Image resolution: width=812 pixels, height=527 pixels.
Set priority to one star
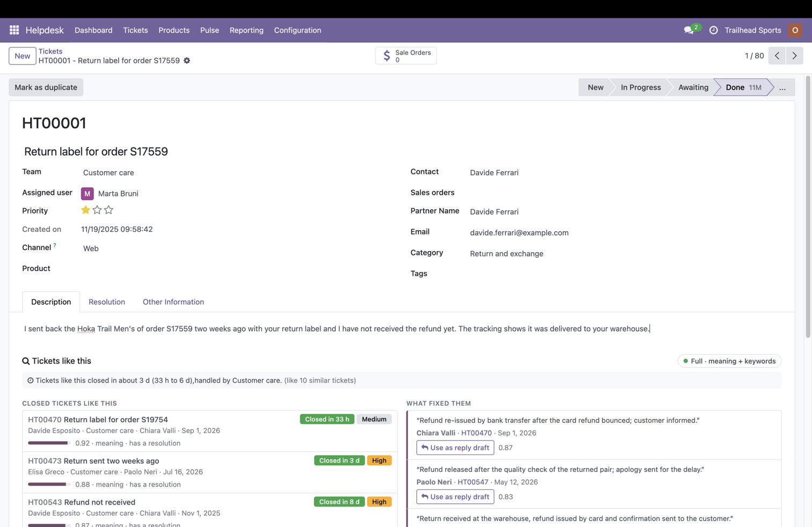point(85,210)
